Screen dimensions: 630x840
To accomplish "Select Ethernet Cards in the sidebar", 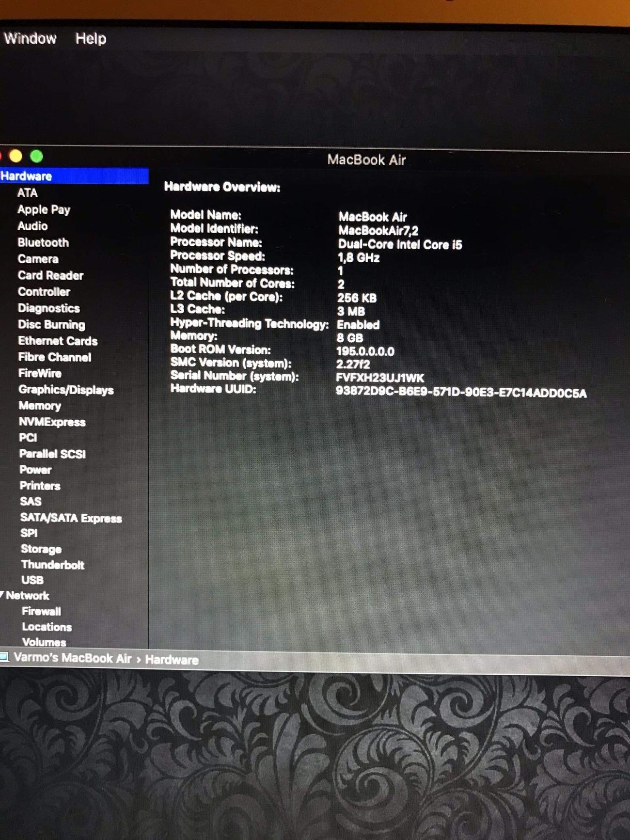I will tap(58, 341).
